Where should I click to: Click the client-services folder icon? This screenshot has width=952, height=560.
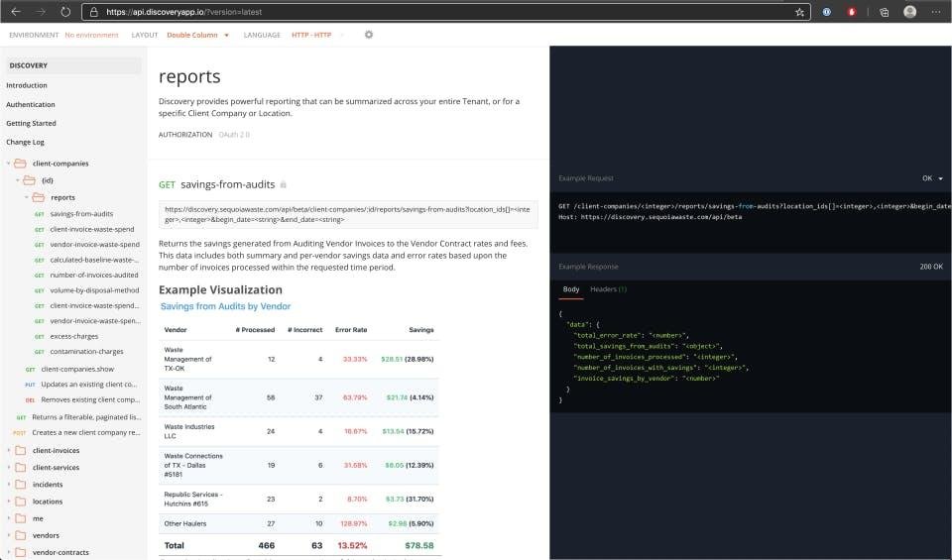click(x=20, y=467)
